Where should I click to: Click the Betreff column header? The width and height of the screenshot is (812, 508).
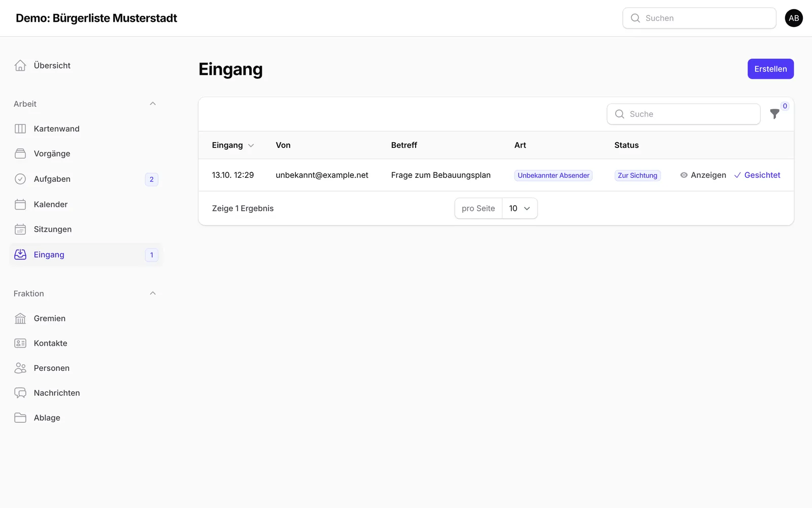[x=404, y=145]
